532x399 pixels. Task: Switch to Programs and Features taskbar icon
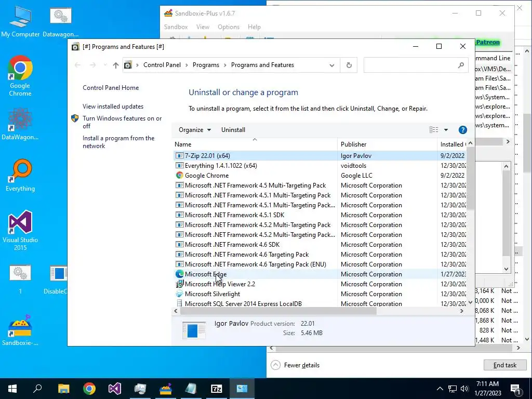pos(242,389)
